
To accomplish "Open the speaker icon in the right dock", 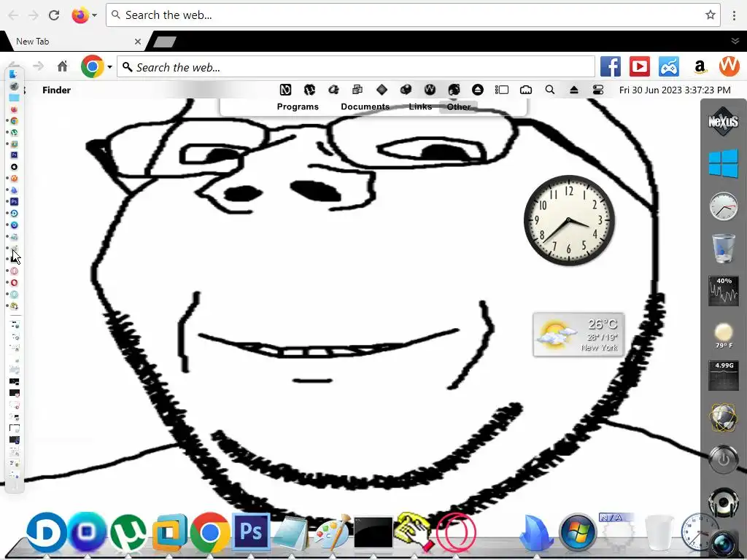I will (x=723, y=502).
